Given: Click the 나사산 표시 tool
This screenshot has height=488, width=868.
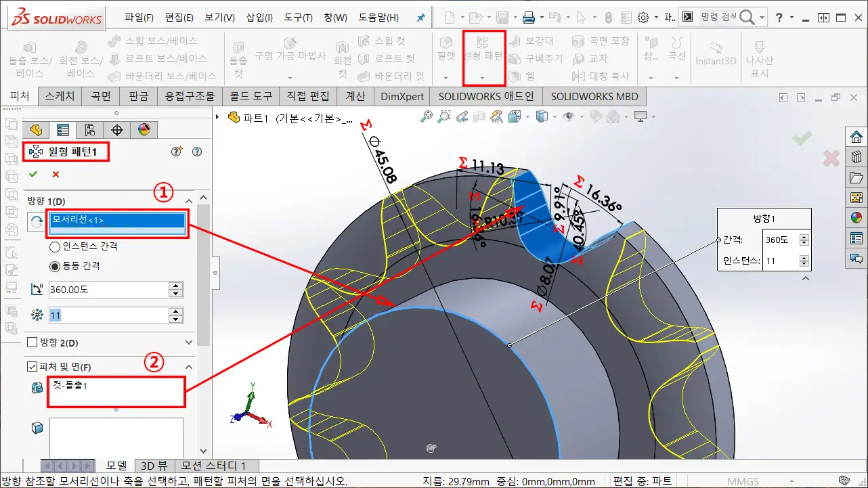Looking at the screenshot, I should 760,58.
